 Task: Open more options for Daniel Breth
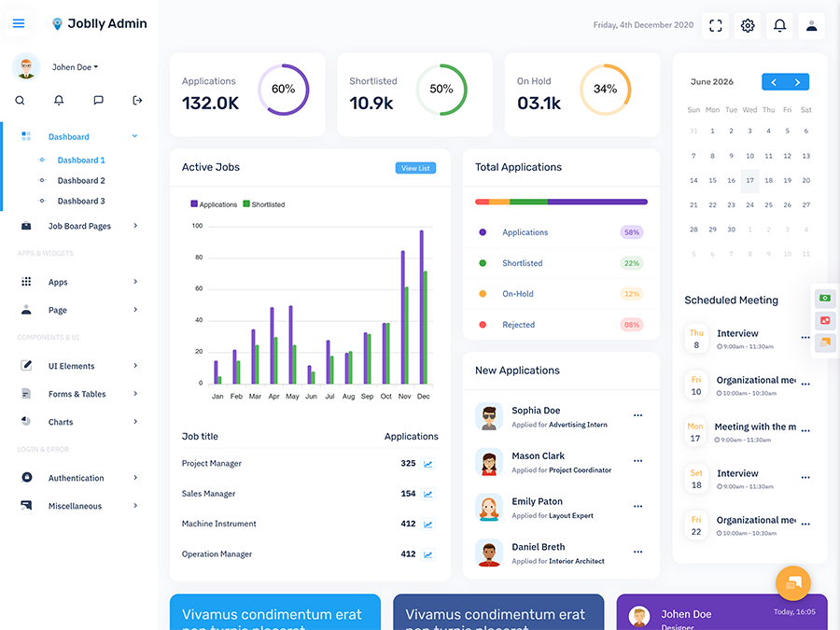tap(637, 552)
